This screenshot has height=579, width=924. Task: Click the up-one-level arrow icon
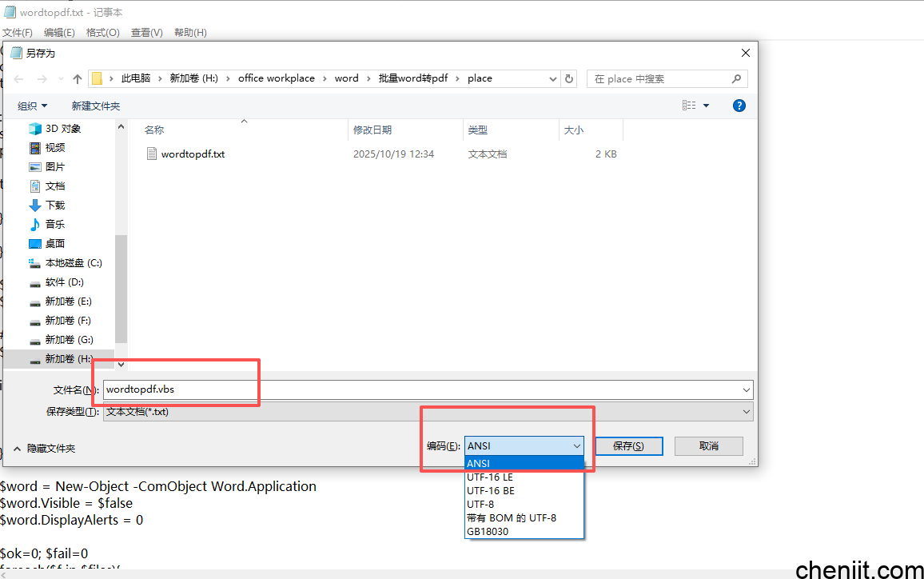(x=78, y=78)
